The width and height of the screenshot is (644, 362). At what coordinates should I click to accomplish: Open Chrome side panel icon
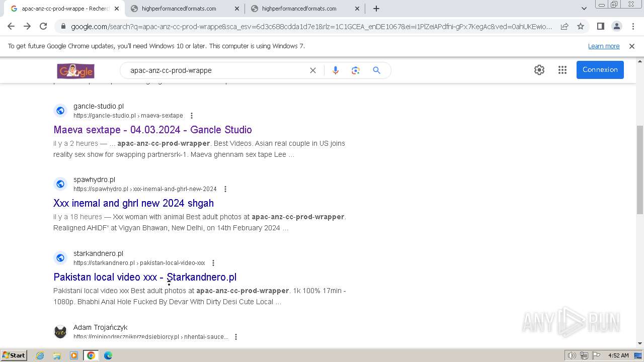pyautogui.click(x=600, y=26)
